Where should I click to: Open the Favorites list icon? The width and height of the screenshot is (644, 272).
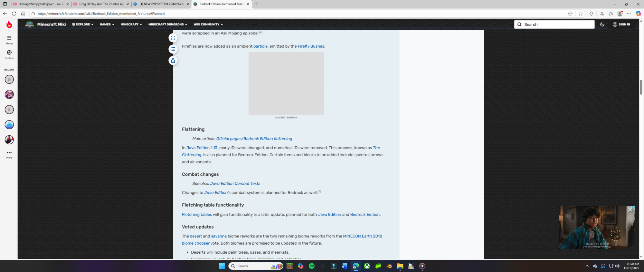[611, 14]
